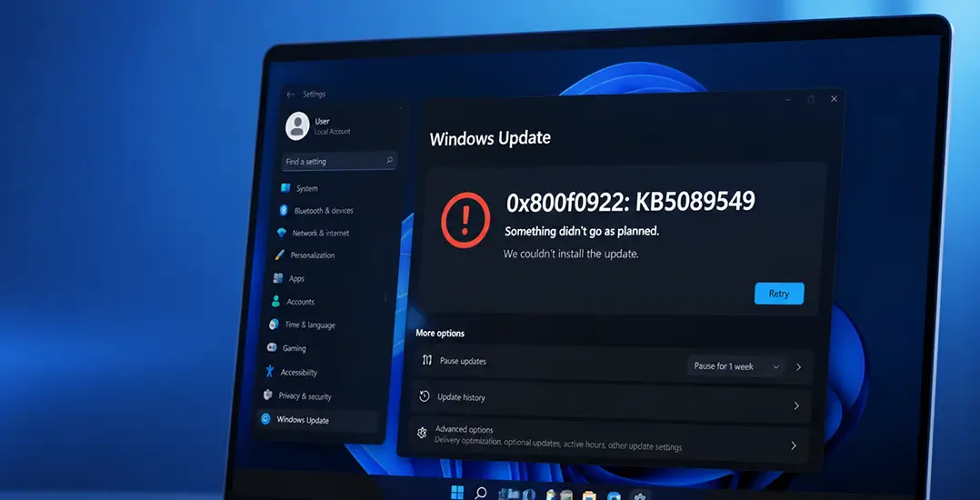Close the Settings window

(834, 99)
